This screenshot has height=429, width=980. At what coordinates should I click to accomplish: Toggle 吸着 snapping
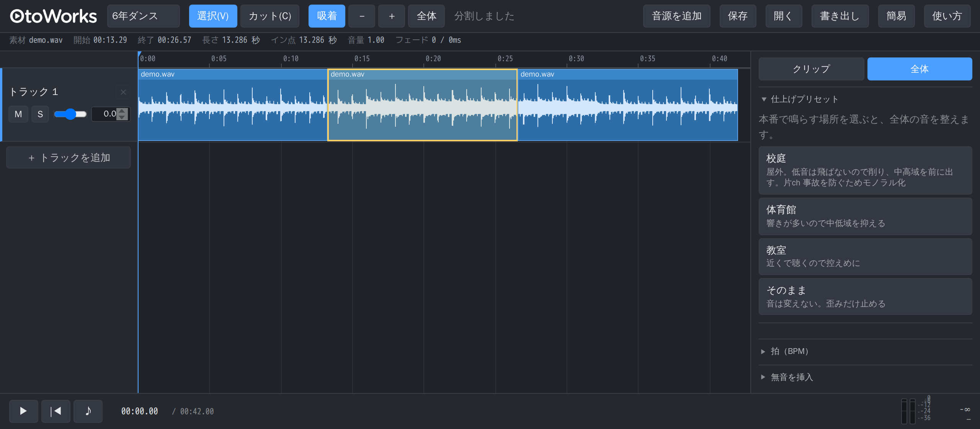pyautogui.click(x=327, y=16)
